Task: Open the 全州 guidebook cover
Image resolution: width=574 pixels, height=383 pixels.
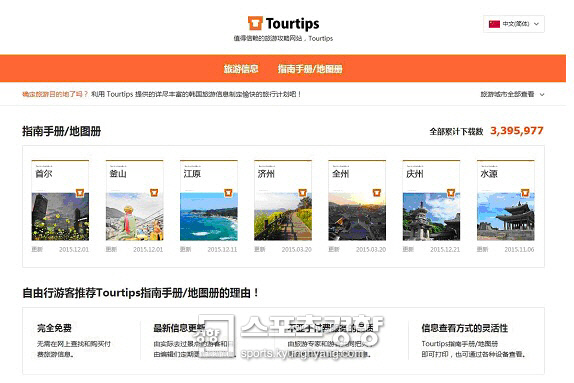Action: 357,200
